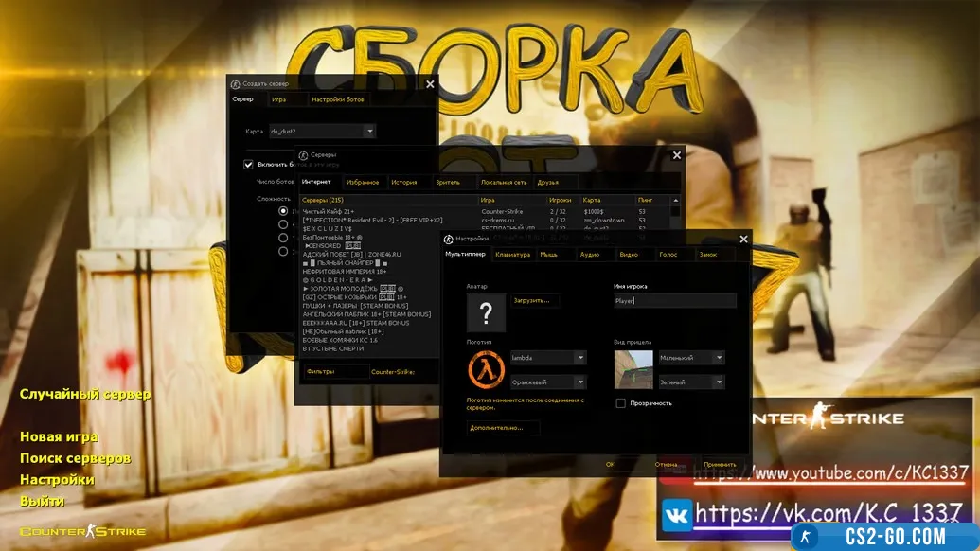
Task: Click the orange lambda logo preview
Action: pos(486,369)
